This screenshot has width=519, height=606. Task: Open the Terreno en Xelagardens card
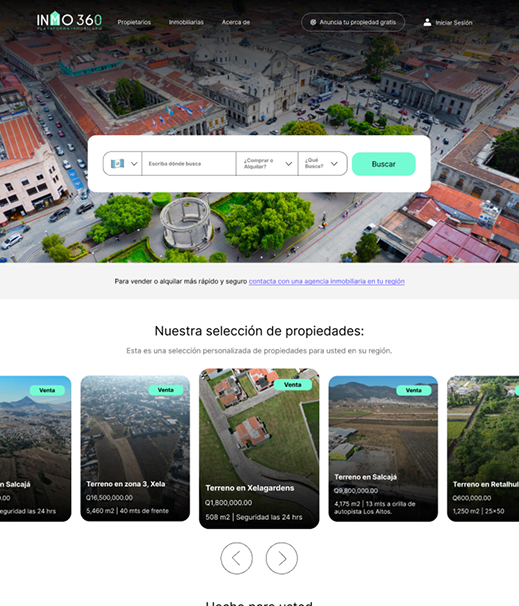(x=259, y=448)
